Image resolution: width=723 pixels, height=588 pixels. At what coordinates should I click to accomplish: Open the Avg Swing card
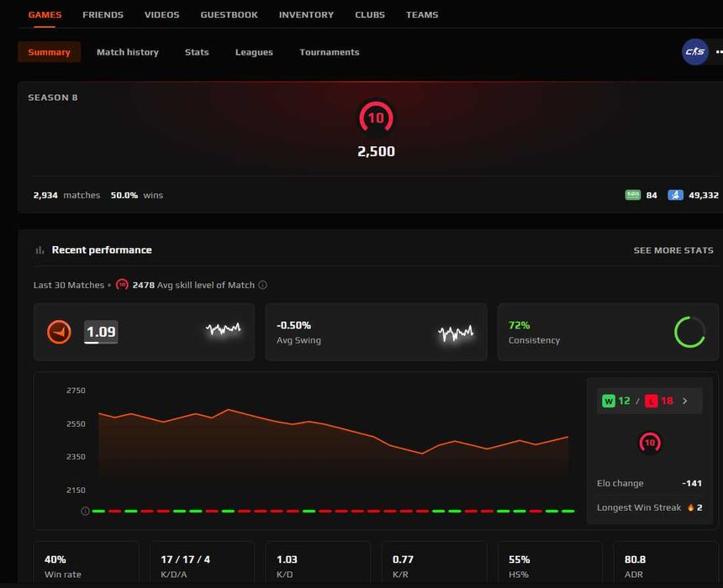tap(376, 332)
